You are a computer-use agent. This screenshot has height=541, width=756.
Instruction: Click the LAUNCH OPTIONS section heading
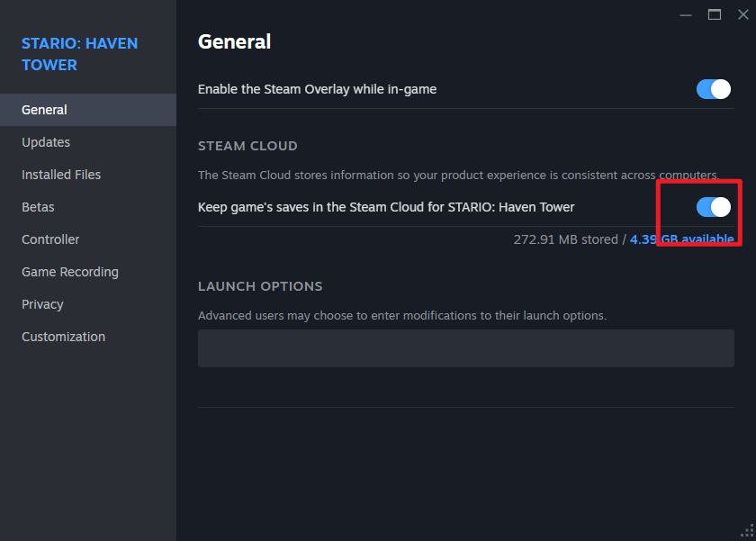(x=260, y=286)
